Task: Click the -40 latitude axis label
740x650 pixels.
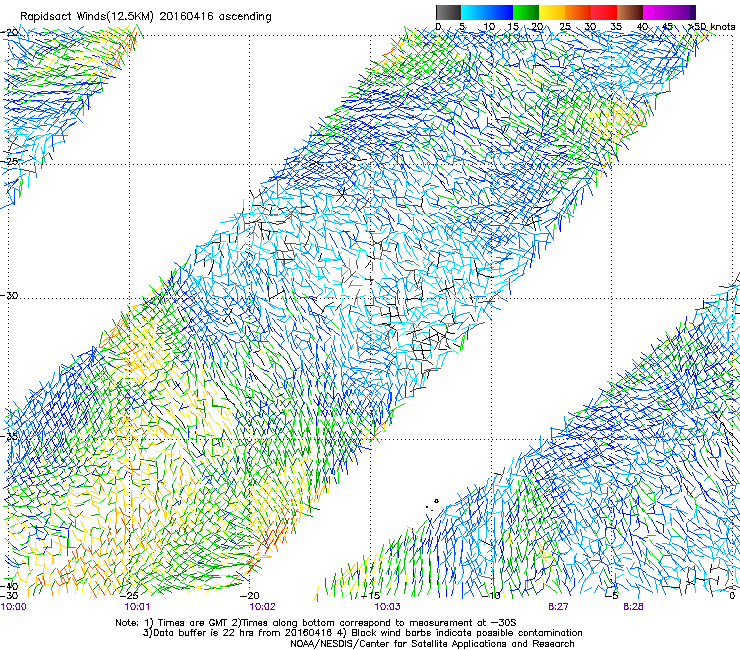Action: pos(10,587)
